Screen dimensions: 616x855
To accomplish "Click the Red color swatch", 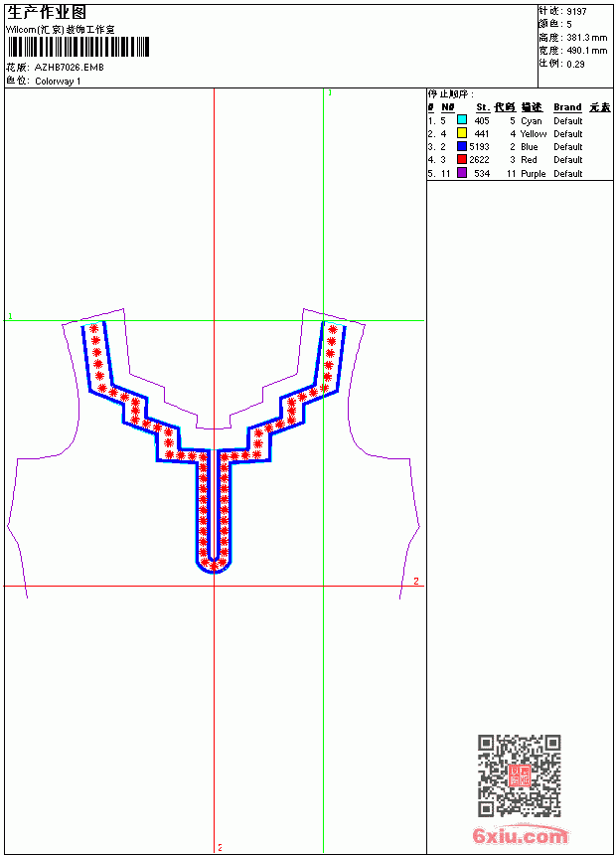I will [462, 159].
